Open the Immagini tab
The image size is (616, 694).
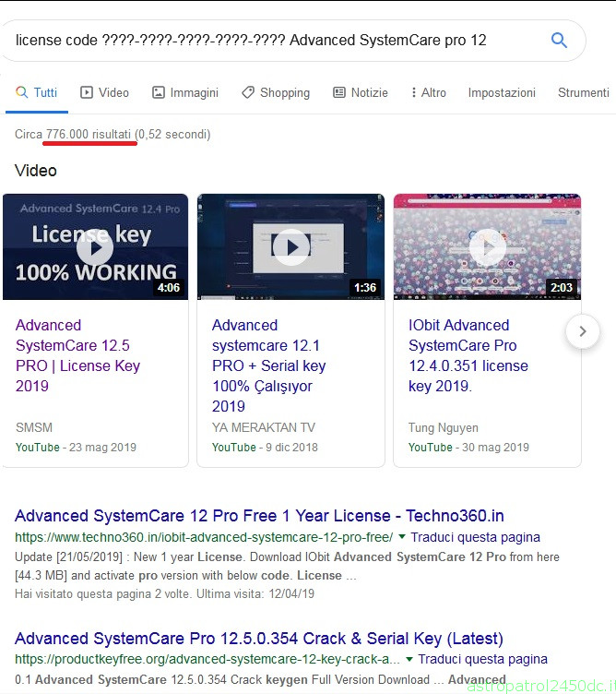[x=185, y=92]
